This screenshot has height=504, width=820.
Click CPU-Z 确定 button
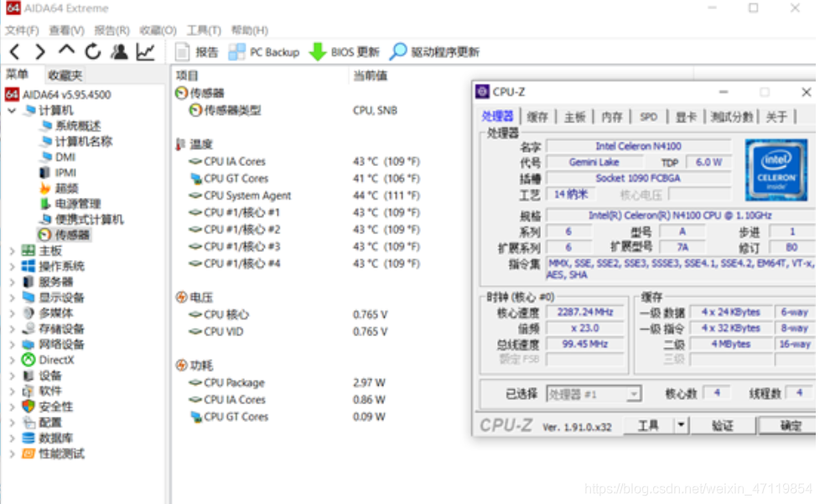click(x=789, y=425)
